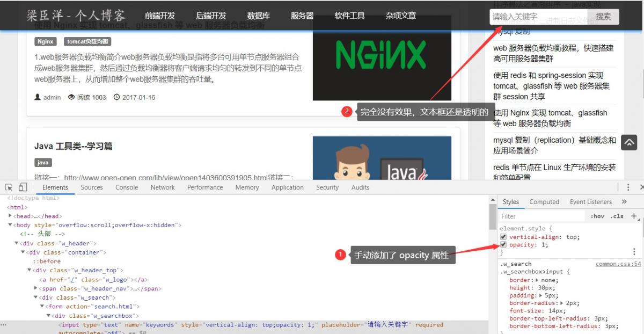Toggle the device toolbar icon
The width and height of the screenshot is (644, 334).
23,187
